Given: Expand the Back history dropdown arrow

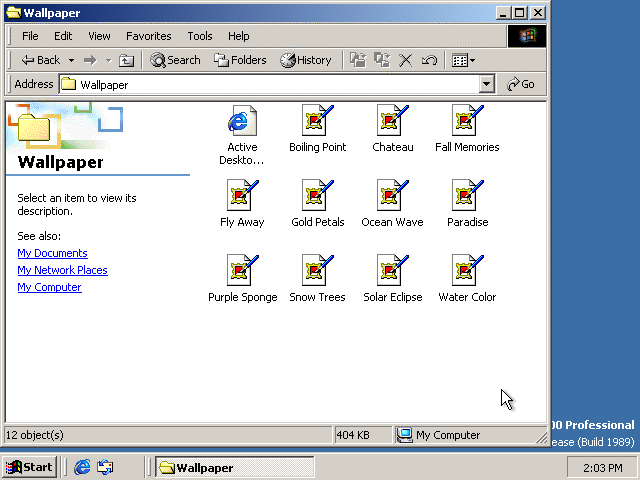Looking at the screenshot, I should pyautogui.click(x=71, y=60).
